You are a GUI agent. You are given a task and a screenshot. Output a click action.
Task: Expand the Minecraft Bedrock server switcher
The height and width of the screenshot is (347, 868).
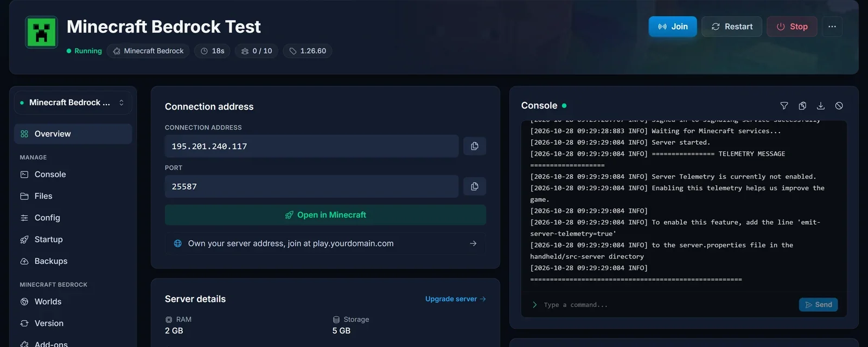tap(73, 102)
